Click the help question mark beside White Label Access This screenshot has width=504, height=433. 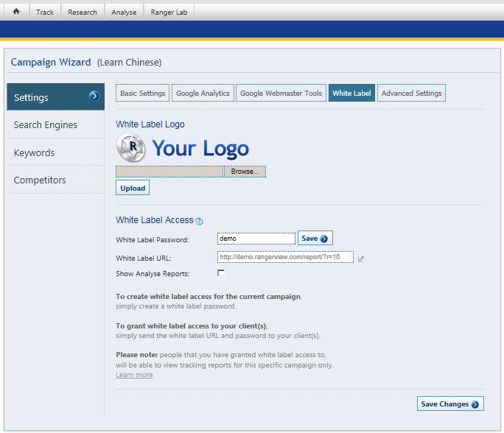200,221
